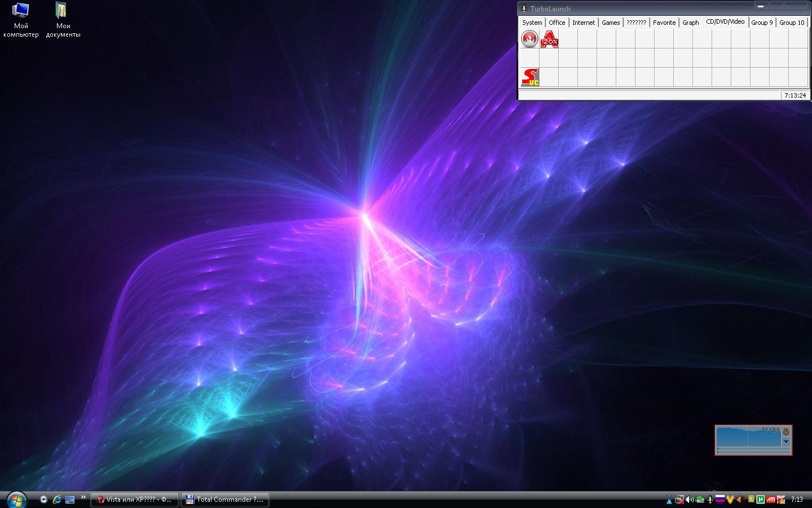Open the volume speaker tray icon
The image size is (812, 508).
click(x=690, y=500)
